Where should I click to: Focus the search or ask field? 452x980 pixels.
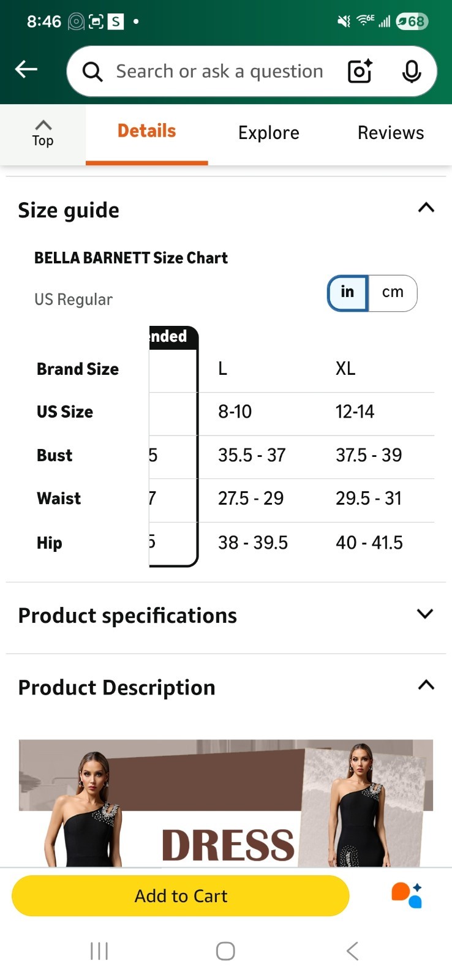click(219, 72)
